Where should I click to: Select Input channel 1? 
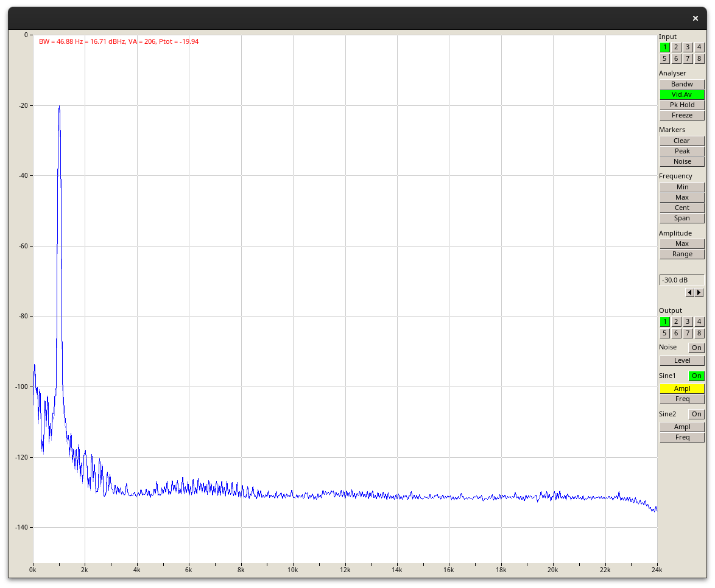[665, 47]
